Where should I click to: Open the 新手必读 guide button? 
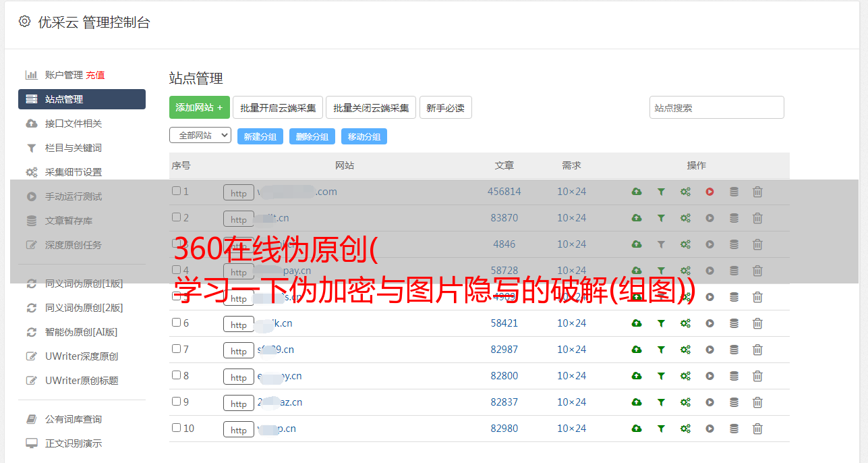click(x=445, y=107)
